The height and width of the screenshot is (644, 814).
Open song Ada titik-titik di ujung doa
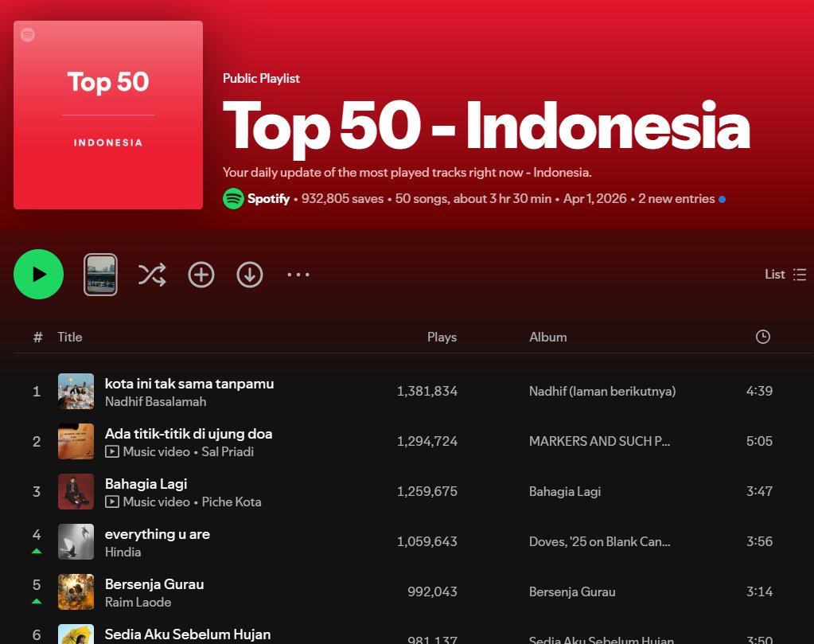[x=189, y=434]
